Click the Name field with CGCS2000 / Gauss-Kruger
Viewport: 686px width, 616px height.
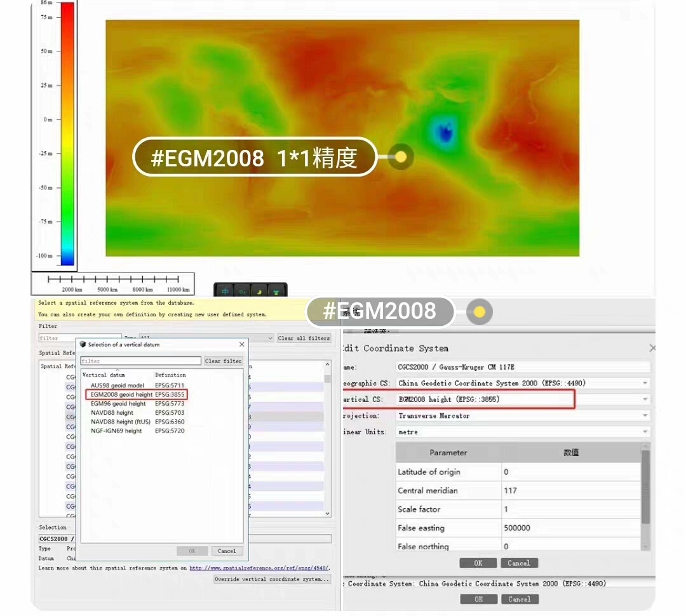point(523,367)
